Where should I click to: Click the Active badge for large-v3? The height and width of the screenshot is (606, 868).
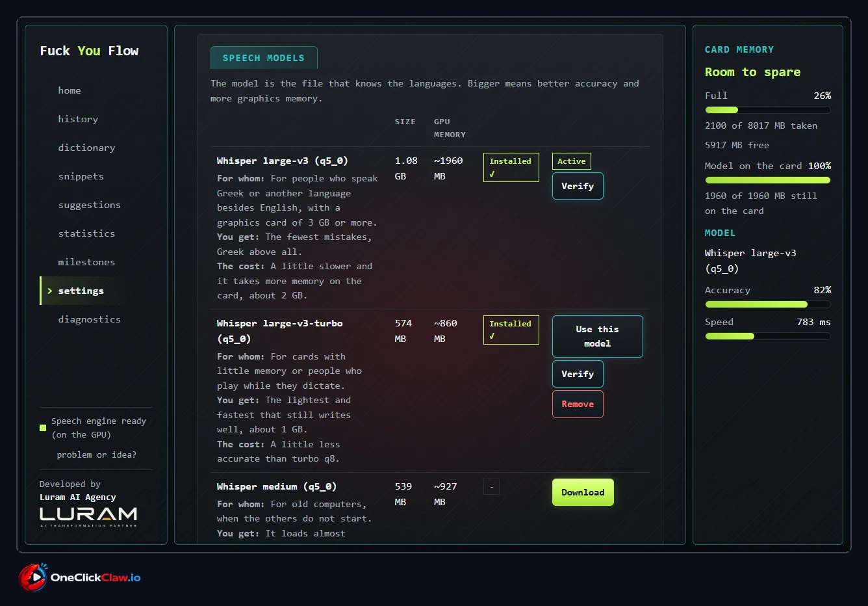click(x=572, y=161)
